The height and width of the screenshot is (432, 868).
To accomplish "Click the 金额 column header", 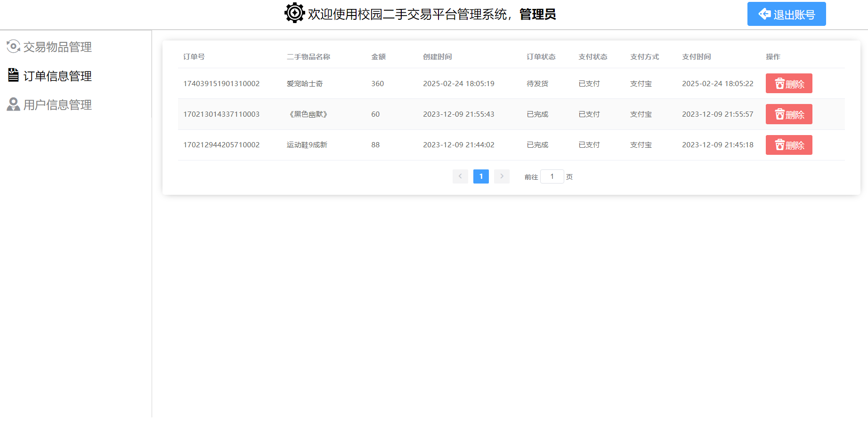I will 379,56.
